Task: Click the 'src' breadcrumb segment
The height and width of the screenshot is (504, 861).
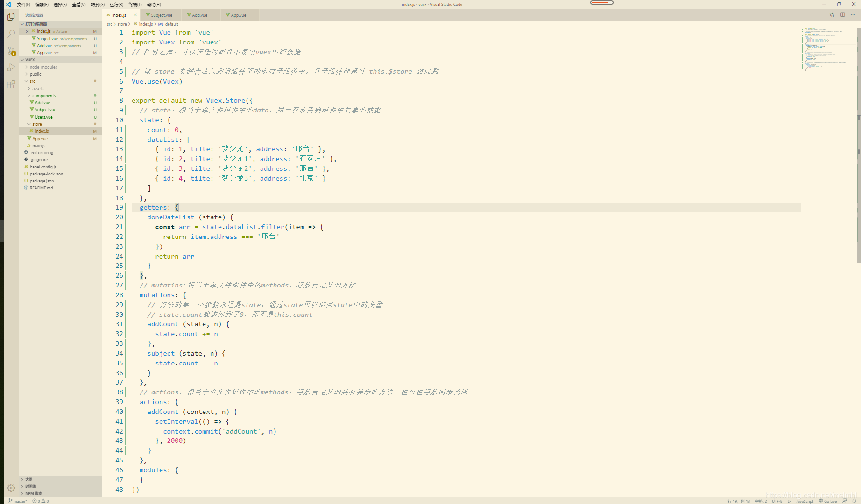Action: pos(110,24)
